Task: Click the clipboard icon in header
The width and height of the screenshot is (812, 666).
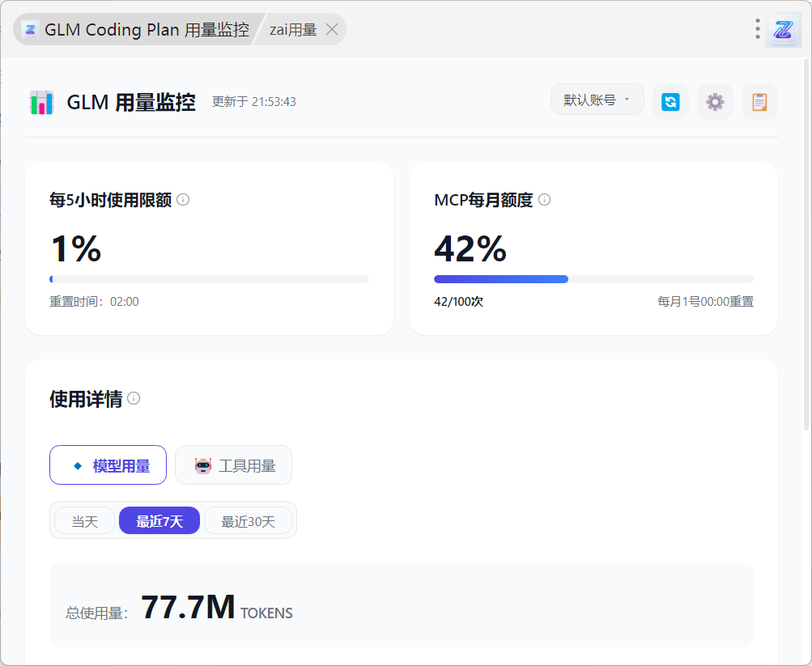Action: pos(759,102)
